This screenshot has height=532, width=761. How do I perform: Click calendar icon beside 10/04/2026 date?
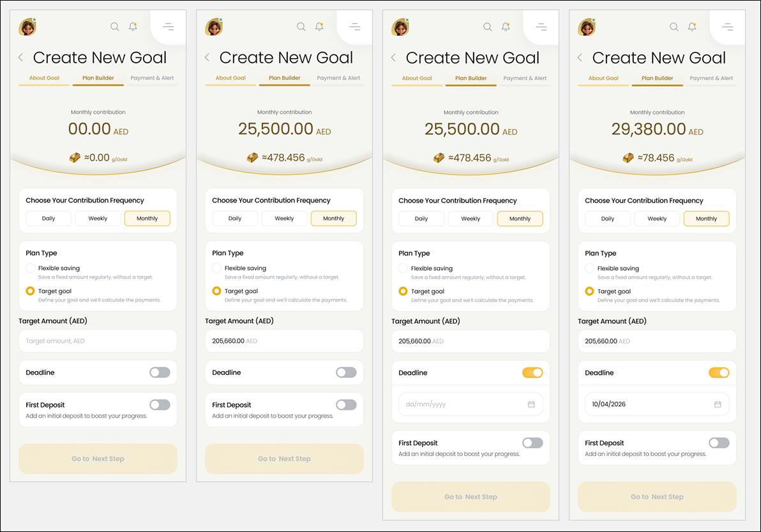point(718,404)
